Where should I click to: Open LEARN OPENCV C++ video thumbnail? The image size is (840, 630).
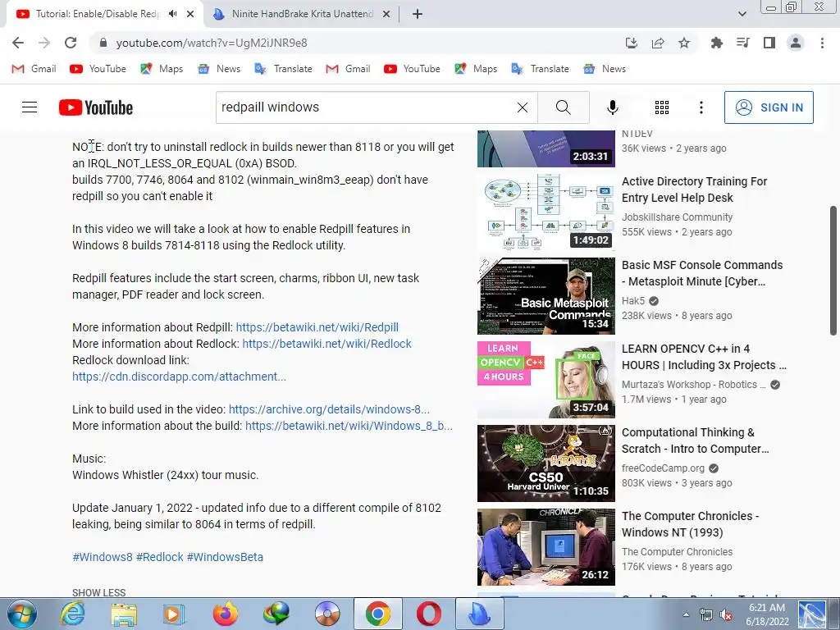pos(546,380)
